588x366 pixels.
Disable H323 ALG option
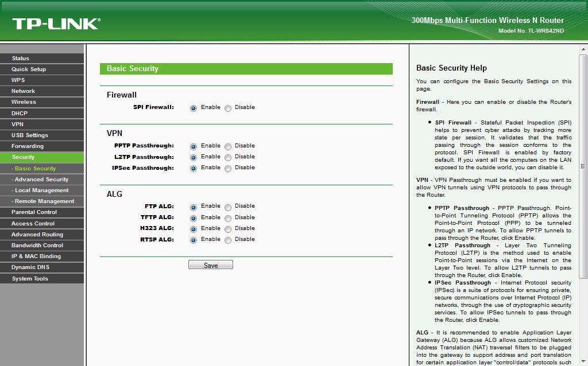point(228,229)
